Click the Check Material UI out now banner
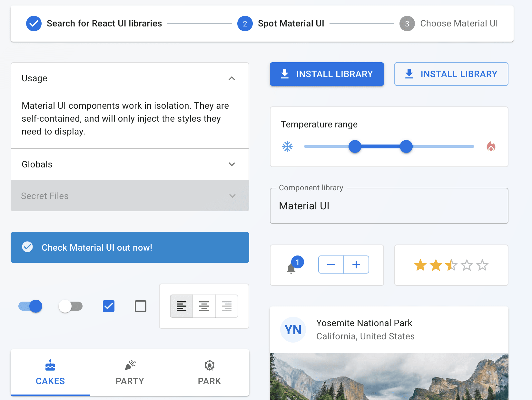Viewport: 532px width, 400px height. (130, 247)
